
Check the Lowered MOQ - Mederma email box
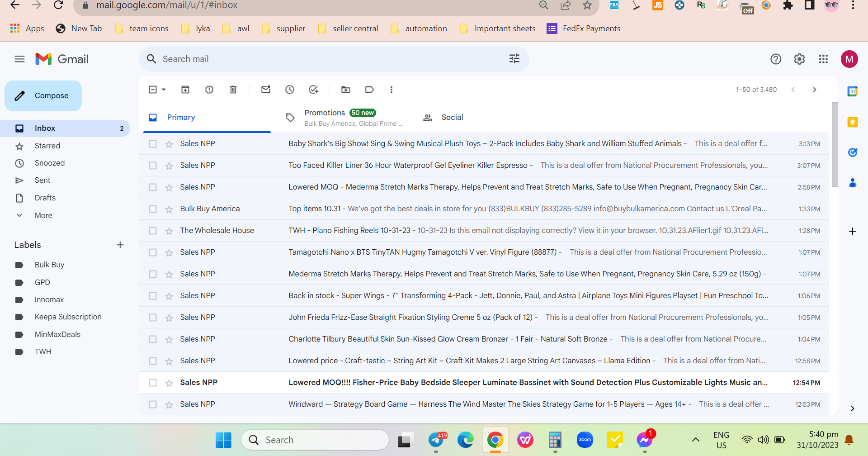[x=153, y=187]
